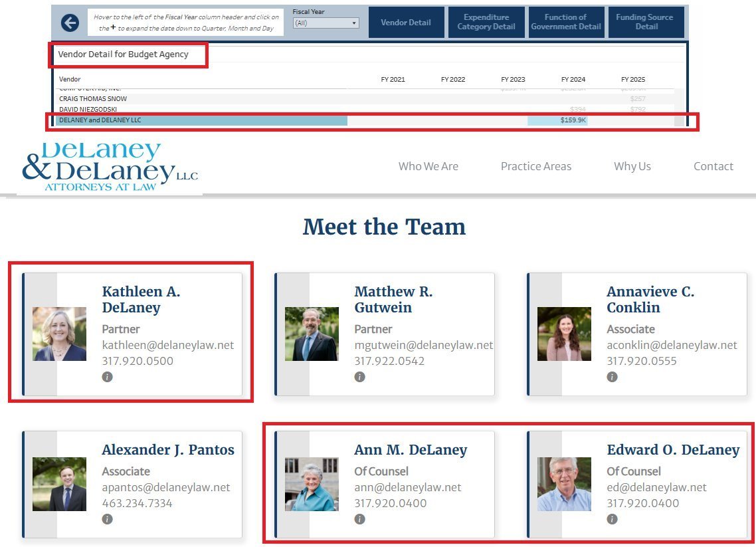
Task: Click the $159.9K FY 2024 cell
Action: click(558, 120)
